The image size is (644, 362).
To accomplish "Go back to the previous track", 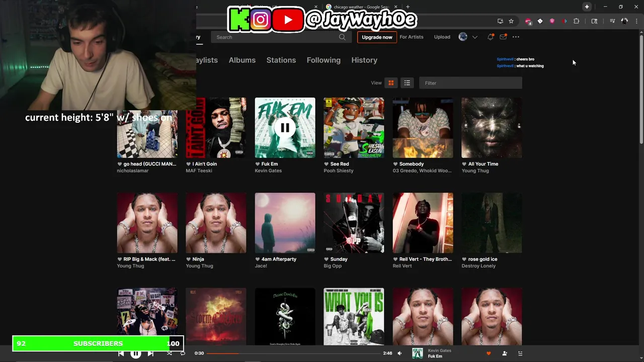I will (x=121, y=353).
